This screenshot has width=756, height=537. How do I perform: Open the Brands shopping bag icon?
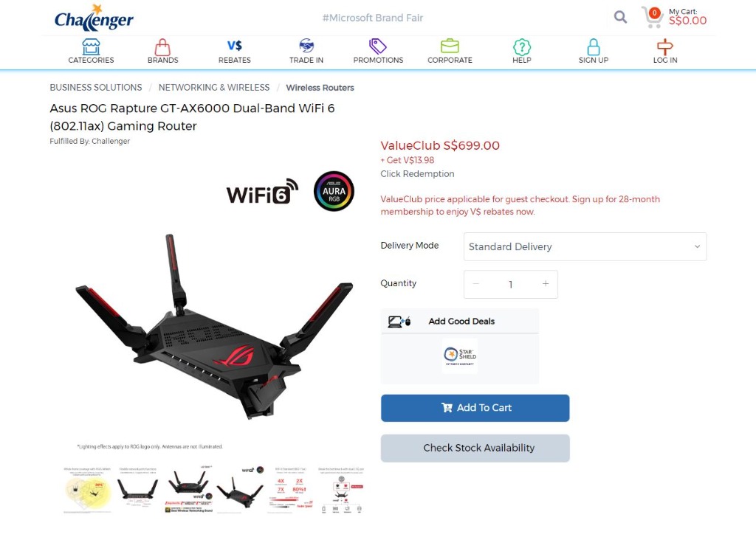[162, 46]
